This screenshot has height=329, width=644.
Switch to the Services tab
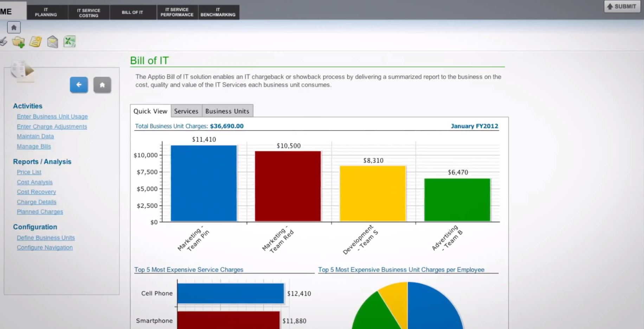pos(186,111)
